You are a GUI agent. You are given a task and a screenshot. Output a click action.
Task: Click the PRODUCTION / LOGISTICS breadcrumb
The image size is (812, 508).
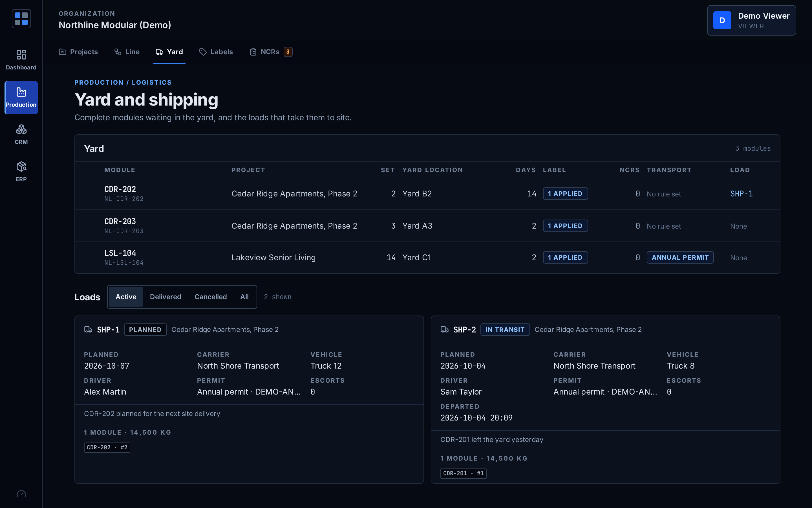[123, 82]
